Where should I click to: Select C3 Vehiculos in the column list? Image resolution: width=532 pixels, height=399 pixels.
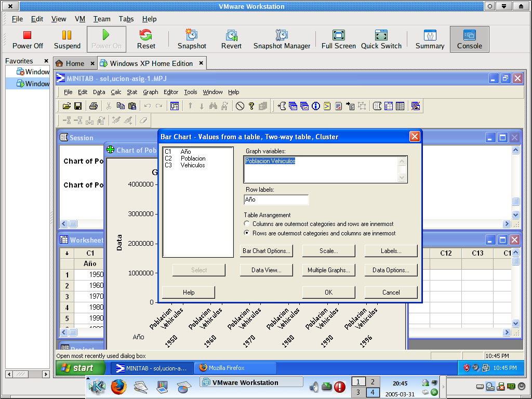pyautogui.click(x=185, y=165)
